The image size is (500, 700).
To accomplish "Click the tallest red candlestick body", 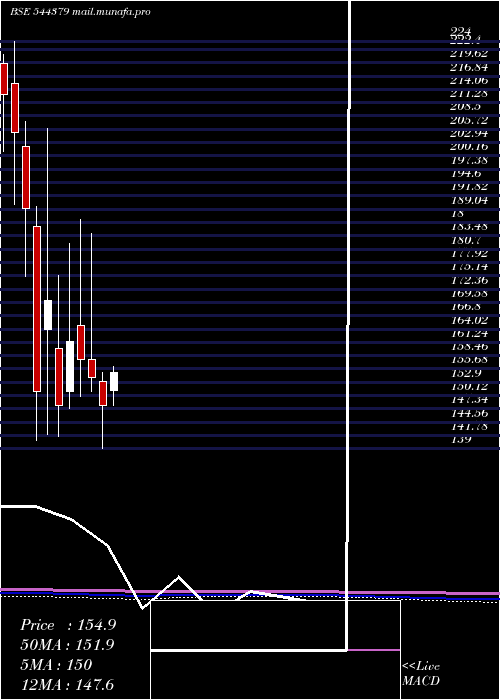I will (37, 309).
